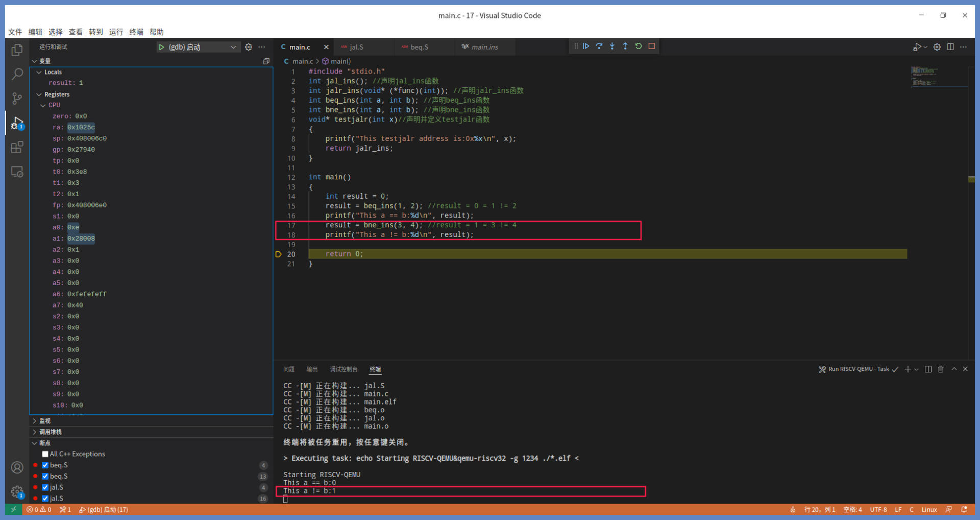The image size is (980, 520).
Task: Switch to the jal.S editor tab
Action: [356, 47]
